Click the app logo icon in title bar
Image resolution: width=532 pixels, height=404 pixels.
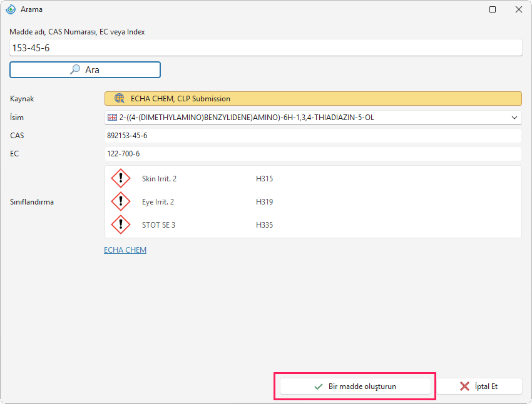(11, 9)
